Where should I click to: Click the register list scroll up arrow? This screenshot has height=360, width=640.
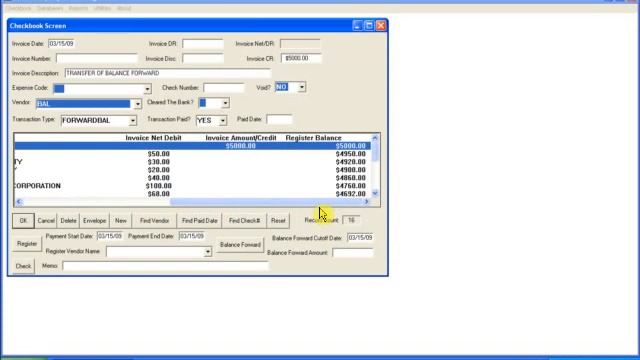[375, 138]
